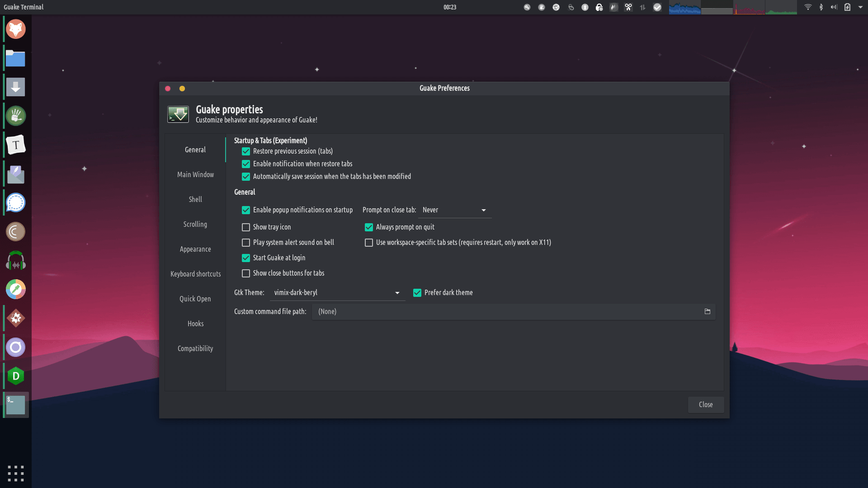Toggle Automatically save session checkbox
This screenshot has width=868, height=488.
pos(246,177)
